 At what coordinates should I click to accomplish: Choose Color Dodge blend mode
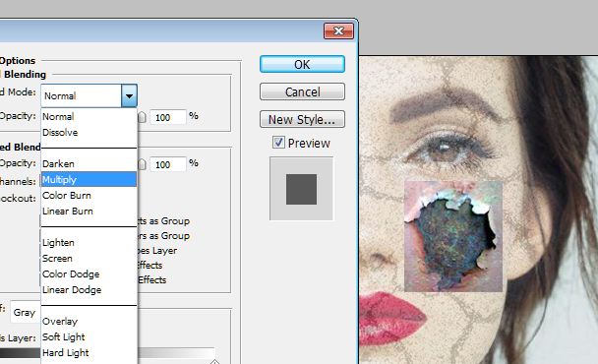pyautogui.click(x=89, y=273)
